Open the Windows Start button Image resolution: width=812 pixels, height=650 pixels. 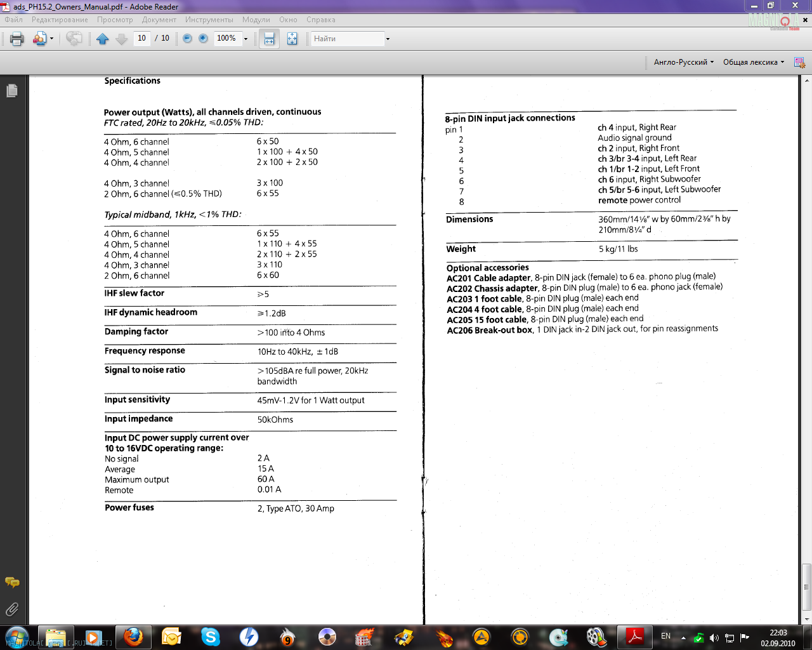(x=16, y=637)
